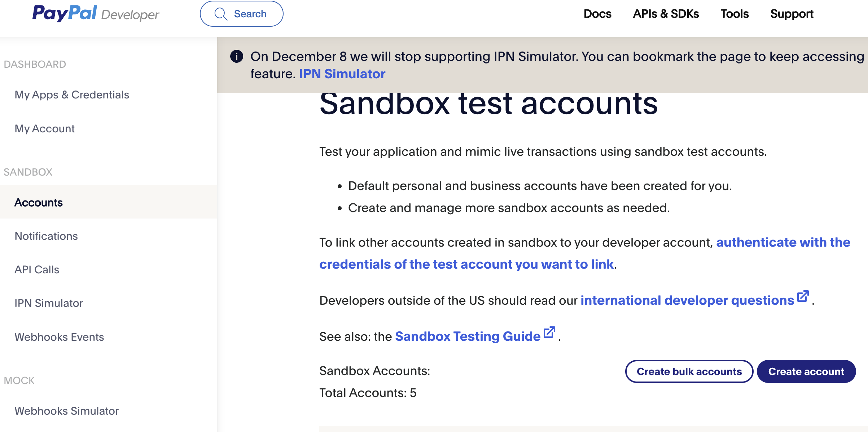Viewport: 868px width, 432px height.
Task: Open Webhooks Events in the sidebar
Action: (x=59, y=337)
